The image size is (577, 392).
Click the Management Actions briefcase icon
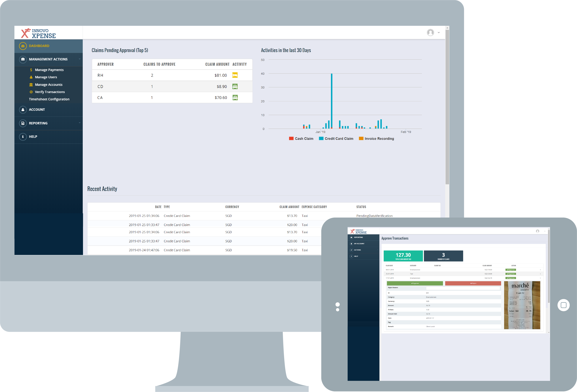click(23, 59)
